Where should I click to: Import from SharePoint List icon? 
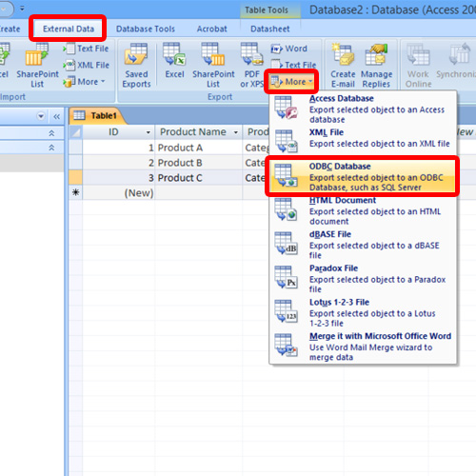[37, 65]
